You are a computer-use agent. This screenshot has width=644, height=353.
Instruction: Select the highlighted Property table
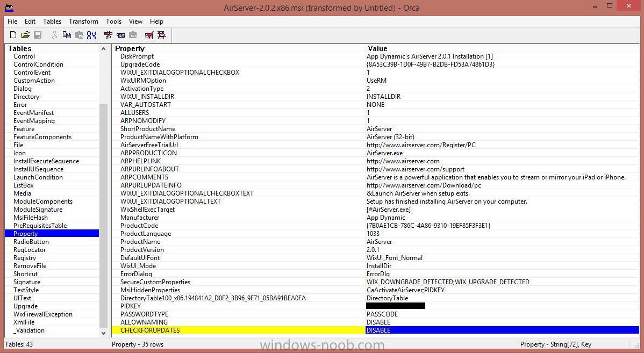52,234
